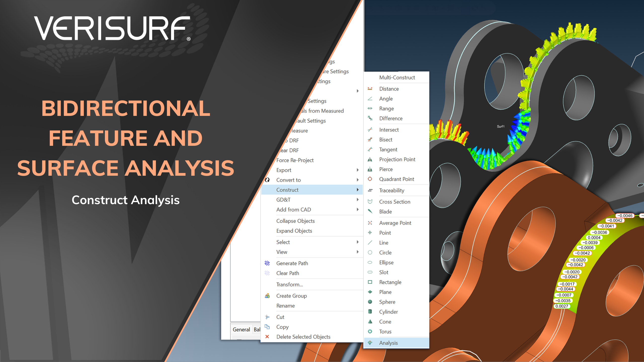Screen dimensions: 644x362
Task: Click the Line construct icon
Action: tap(370, 243)
